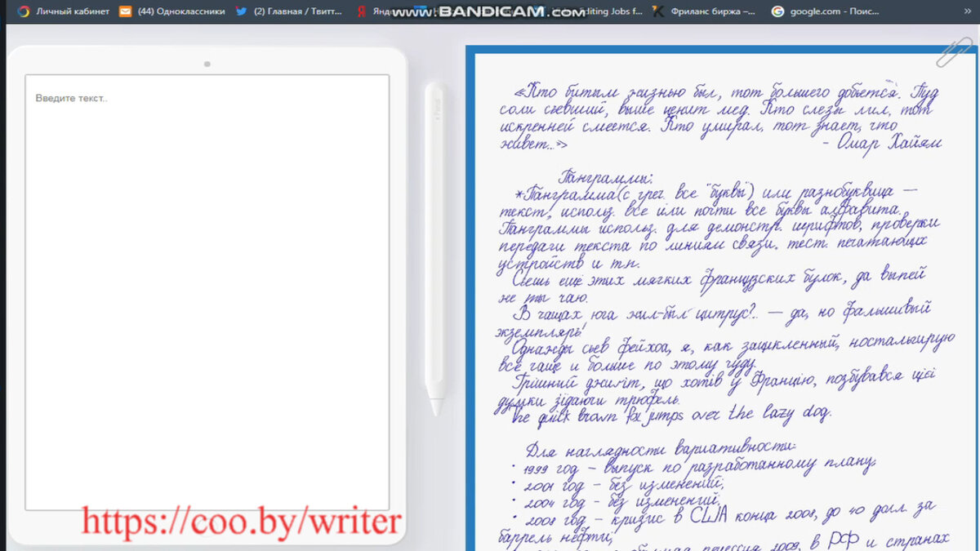Click the Одноклассники mail envelope icon
This screenshot has height=551, width=980.
coord(125,11)
